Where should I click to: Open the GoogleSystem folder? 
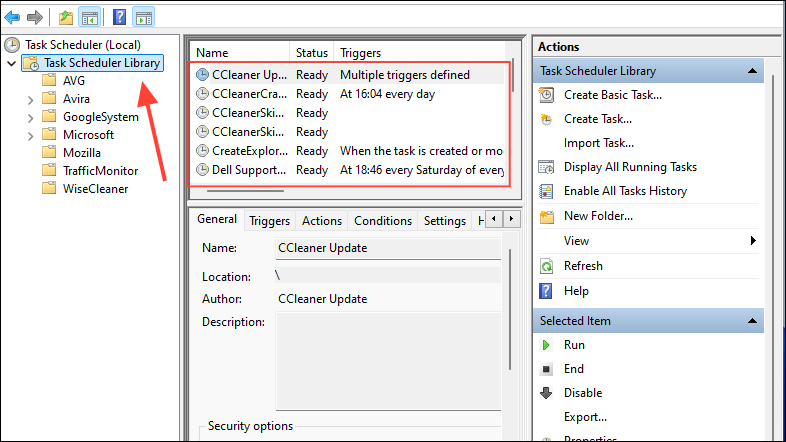(x=100, y=117)
